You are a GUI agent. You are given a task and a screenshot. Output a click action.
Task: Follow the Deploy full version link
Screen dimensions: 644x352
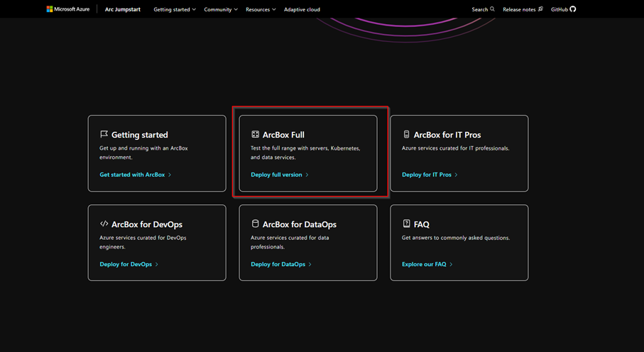point(279,175)
